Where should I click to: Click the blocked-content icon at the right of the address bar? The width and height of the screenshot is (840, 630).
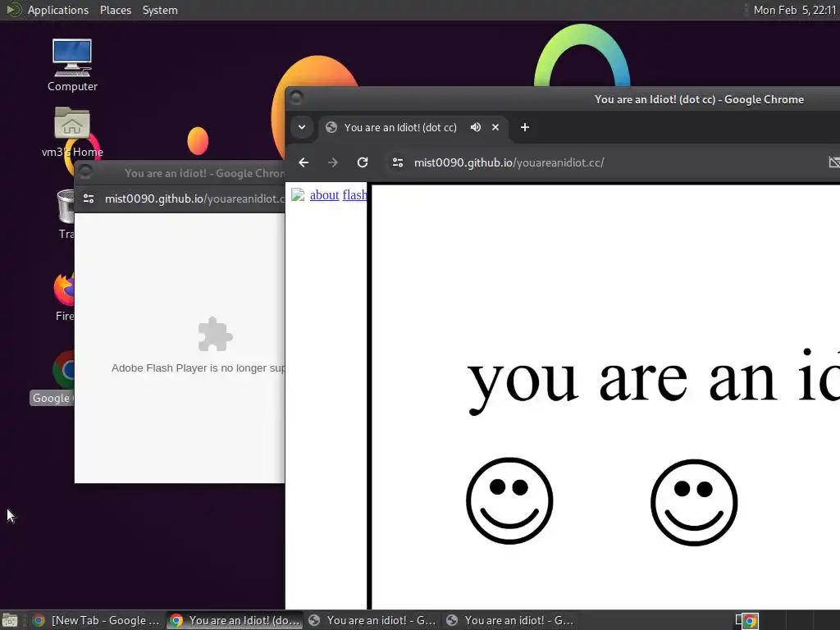833,162
